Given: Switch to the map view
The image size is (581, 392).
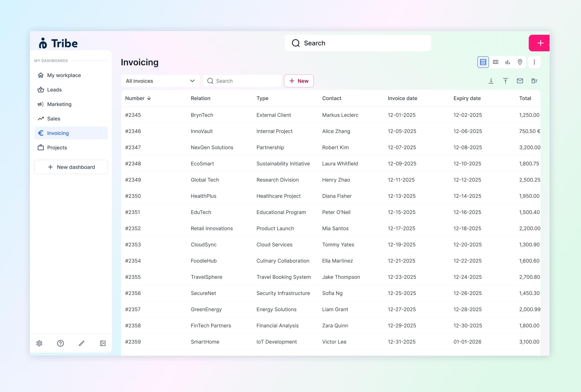Looking at the screenshot, I should click(520, 62).
